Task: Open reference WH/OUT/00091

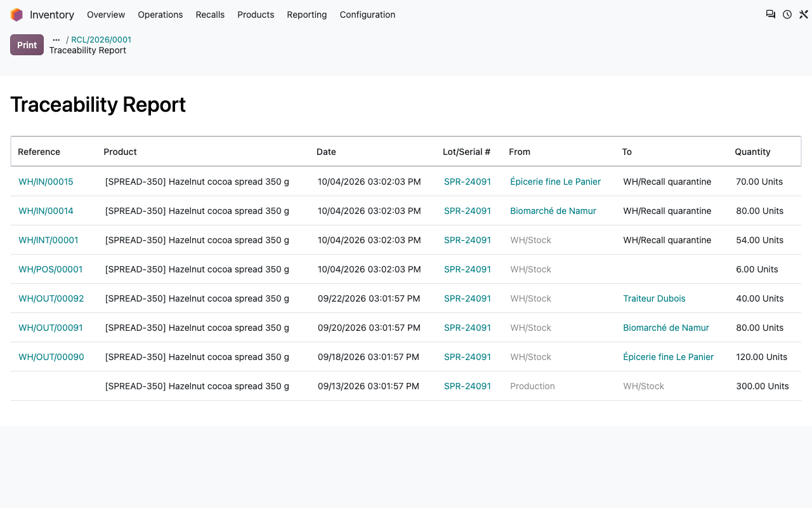Action: (51, 328)
